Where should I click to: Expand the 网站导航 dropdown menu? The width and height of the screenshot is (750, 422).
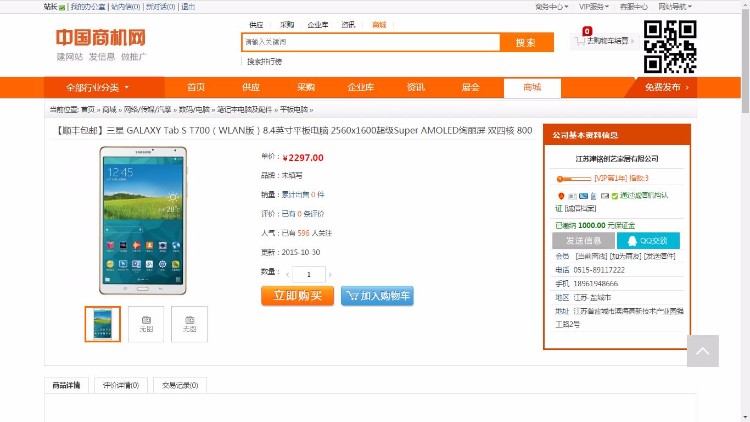pos(675,7)
